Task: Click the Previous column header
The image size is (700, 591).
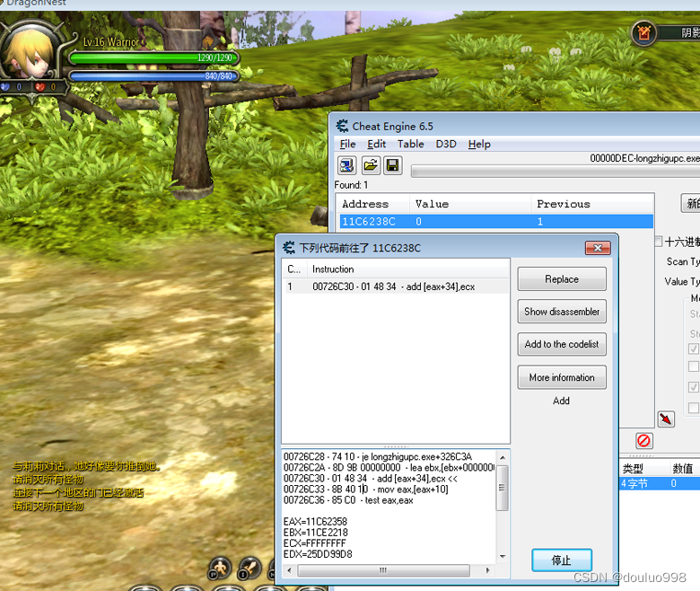Action: [592, 204]
